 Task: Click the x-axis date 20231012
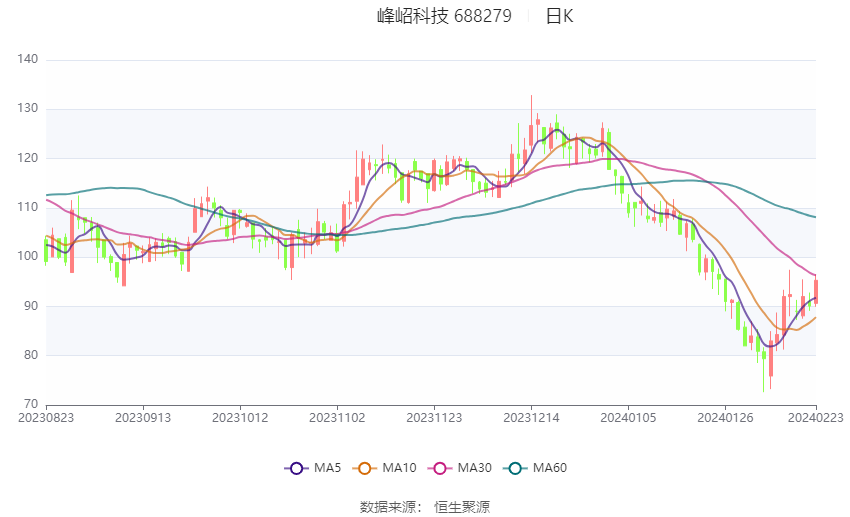(x=240, y=418)
